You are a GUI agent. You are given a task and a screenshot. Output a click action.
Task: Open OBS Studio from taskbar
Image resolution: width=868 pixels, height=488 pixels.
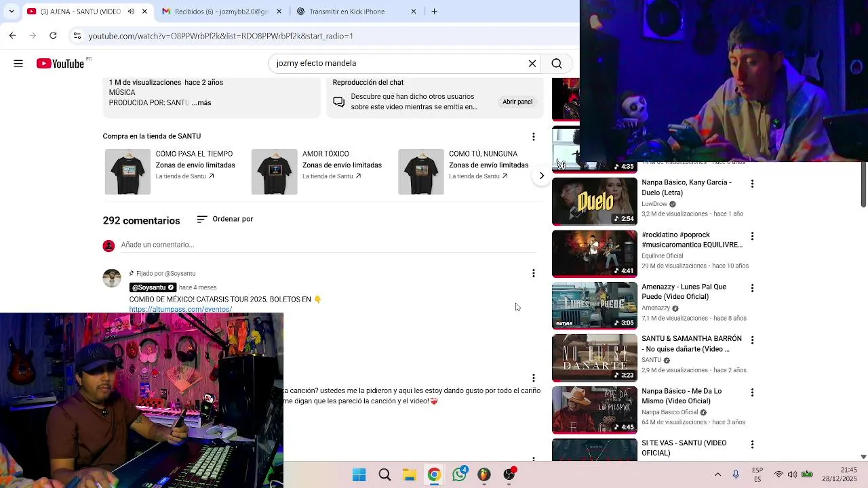pos(509,475)
